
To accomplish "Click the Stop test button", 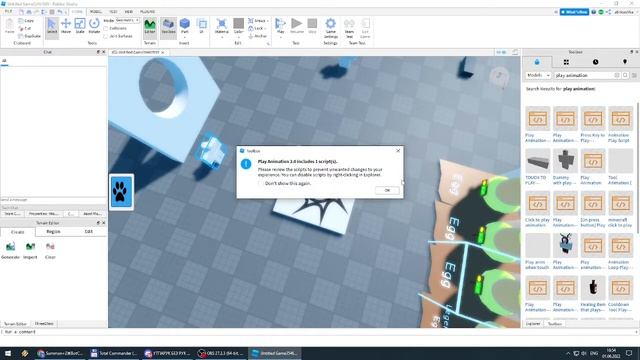I will pos(312,27).
